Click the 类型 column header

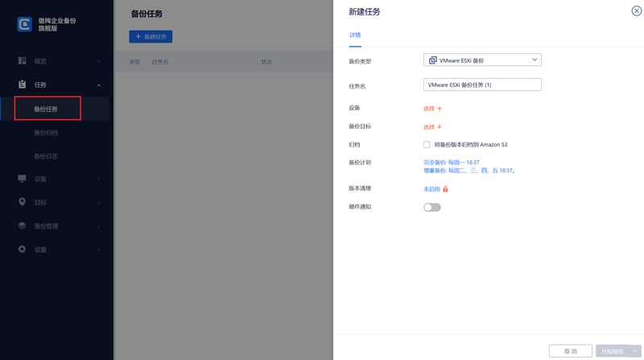click(x=134, y=62)
